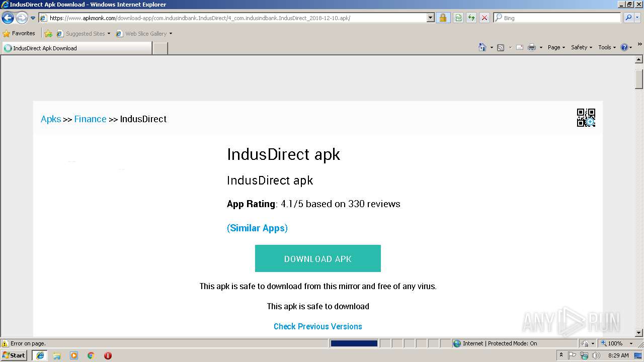Click the red Opera taskbar icon
The width and height of the screenshot is (644, 362).
point(108,355)
